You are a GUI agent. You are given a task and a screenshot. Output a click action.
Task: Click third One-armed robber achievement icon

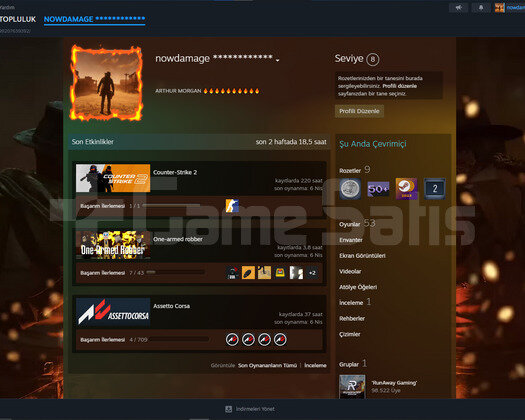point(264,273)
